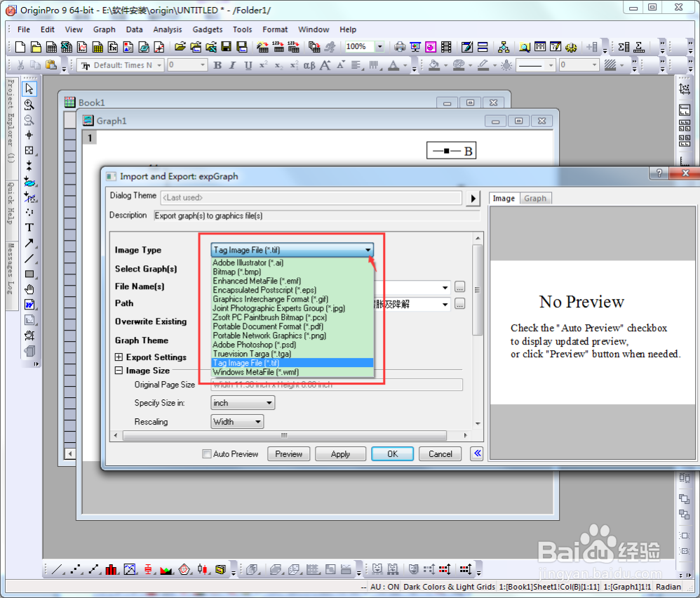Select the Pointer tool in left toolbar
This screenshot has height=598, width=700.
29,89
